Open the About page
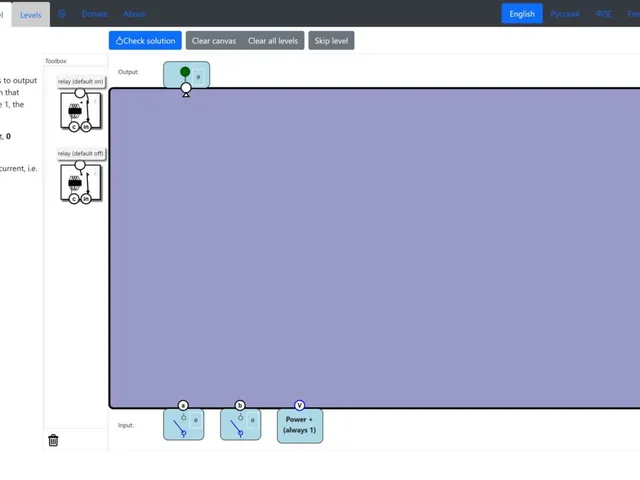Screen dimensions: 640x480 134,14
